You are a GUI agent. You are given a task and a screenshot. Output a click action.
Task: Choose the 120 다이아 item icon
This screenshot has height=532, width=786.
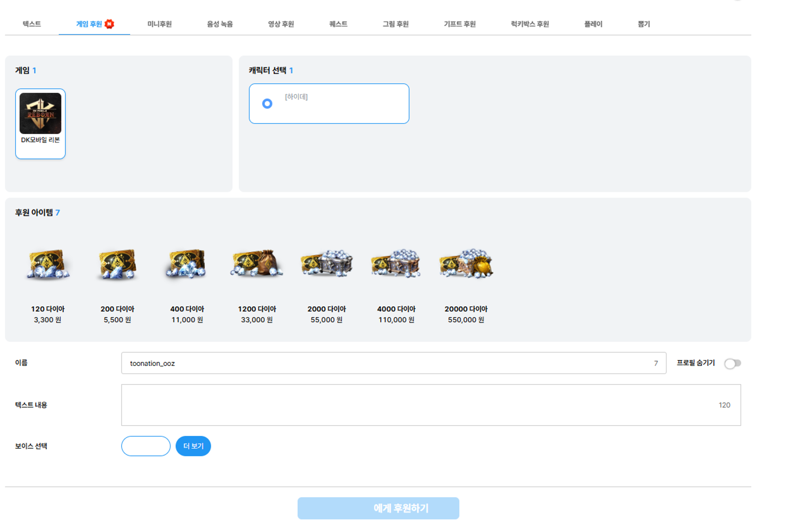pyautogui.click(x=47, y=264)
